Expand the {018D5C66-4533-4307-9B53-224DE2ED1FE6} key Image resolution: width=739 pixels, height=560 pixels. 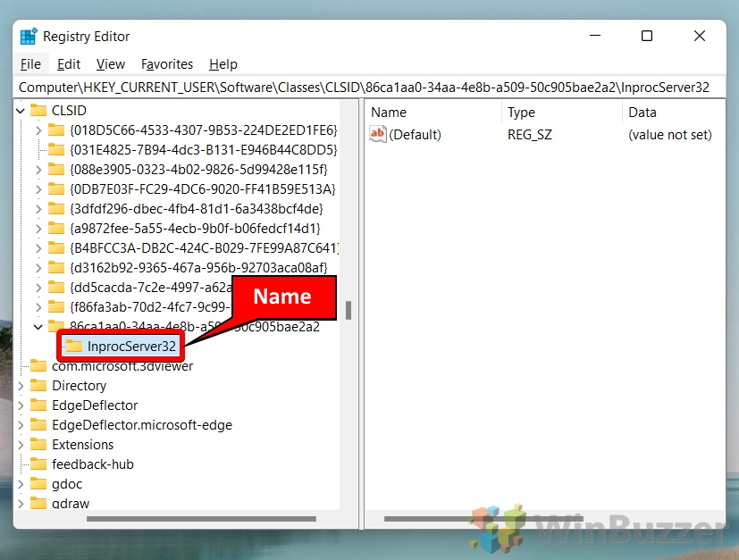click(38, 130)
